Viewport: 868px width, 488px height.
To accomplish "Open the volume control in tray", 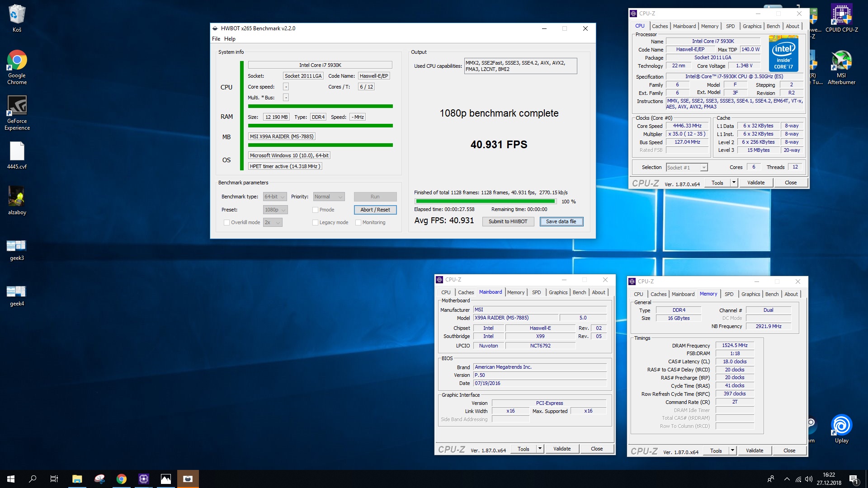I will pos(809,479).
